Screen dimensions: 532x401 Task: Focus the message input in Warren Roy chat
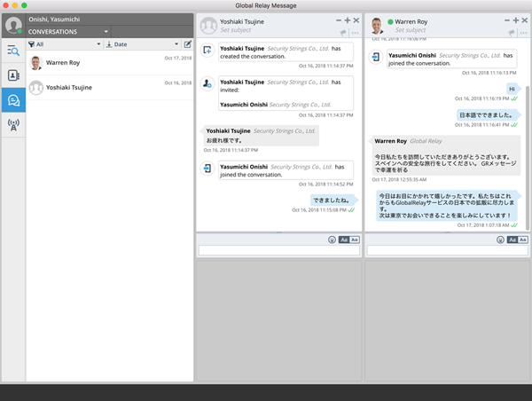pos(447,250)
